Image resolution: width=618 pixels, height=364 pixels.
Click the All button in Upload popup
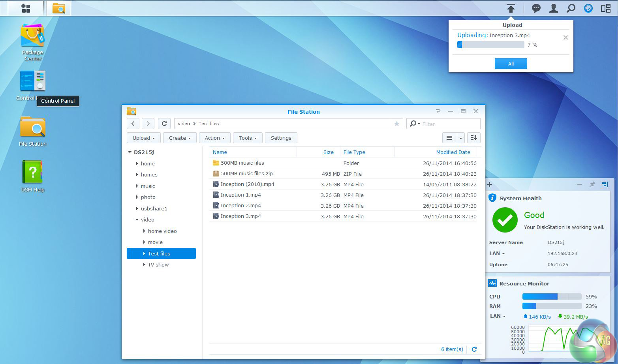coord(511,64)
